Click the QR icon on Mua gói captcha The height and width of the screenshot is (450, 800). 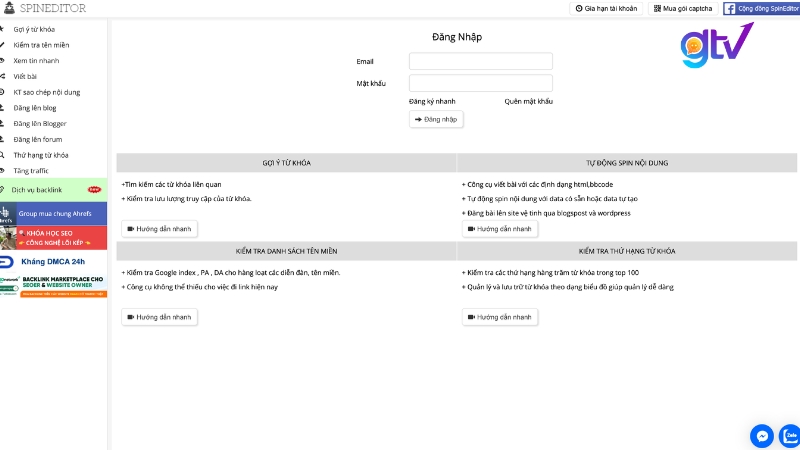point(657,8)
